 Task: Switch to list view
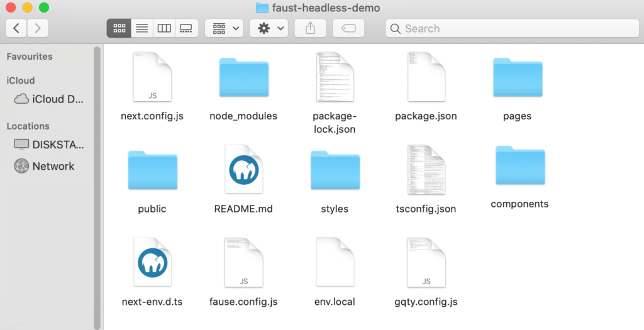tap(142, 28)
